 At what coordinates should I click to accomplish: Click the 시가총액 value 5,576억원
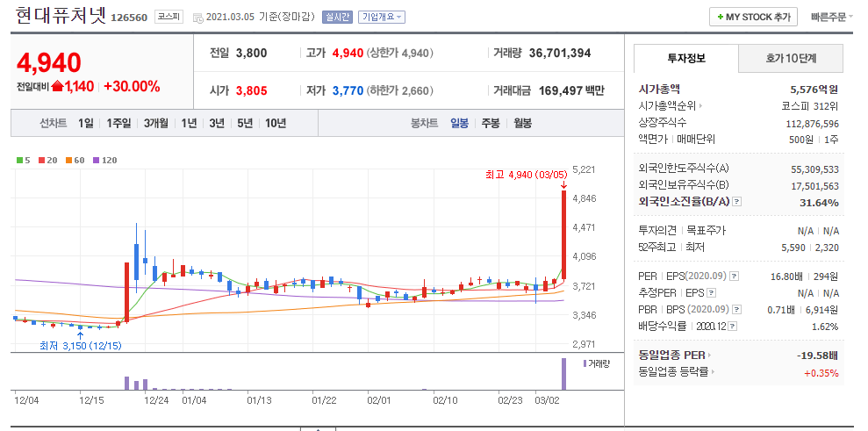click(x=814, y=89)
